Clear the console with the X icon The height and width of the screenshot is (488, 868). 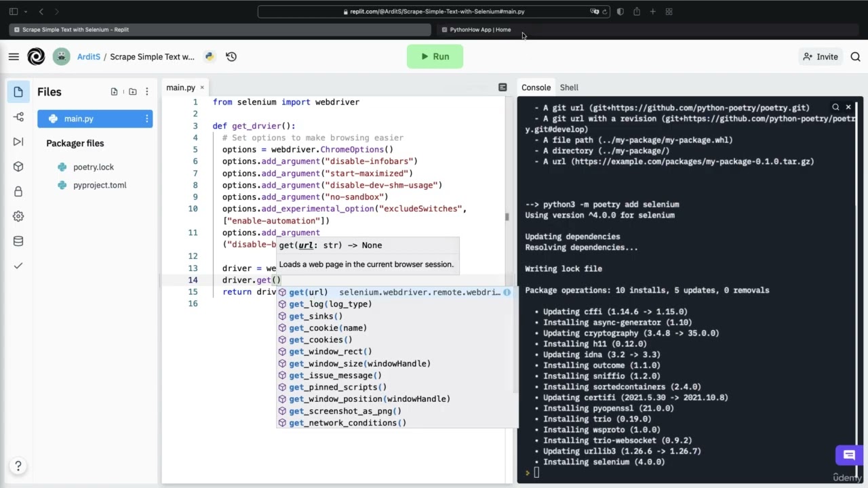coord(848,107)
